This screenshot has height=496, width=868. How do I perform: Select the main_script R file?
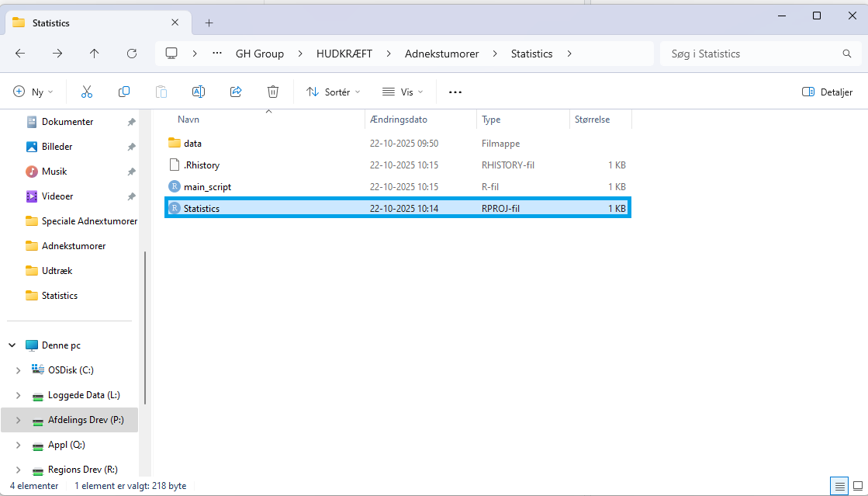[x=207, y=187]
